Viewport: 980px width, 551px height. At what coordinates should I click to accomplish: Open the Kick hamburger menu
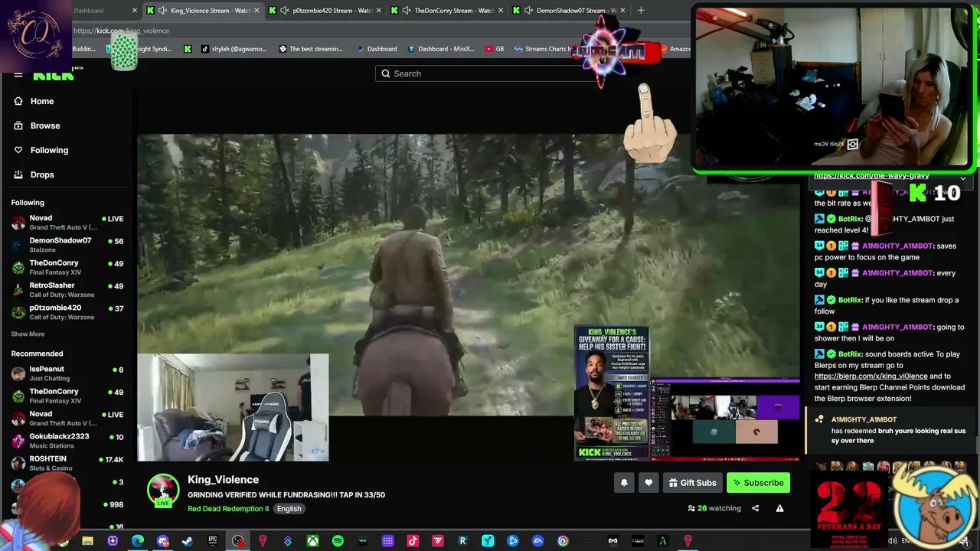[x=18, y=75]
